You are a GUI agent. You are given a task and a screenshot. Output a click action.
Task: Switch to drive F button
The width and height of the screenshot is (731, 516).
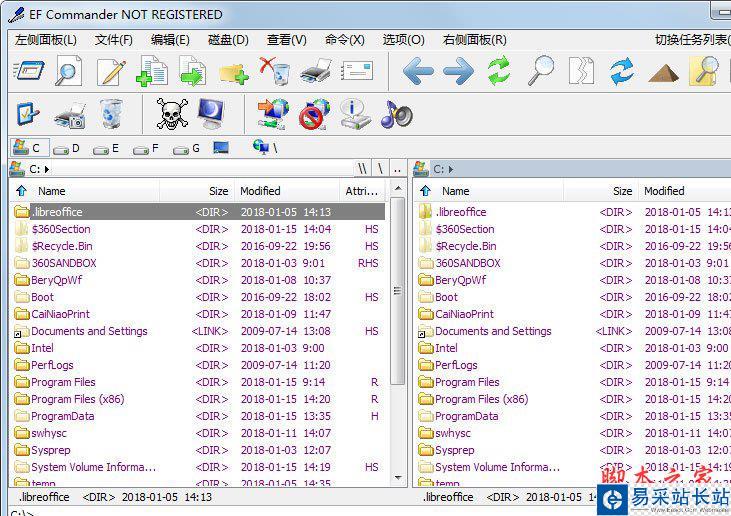146,149
